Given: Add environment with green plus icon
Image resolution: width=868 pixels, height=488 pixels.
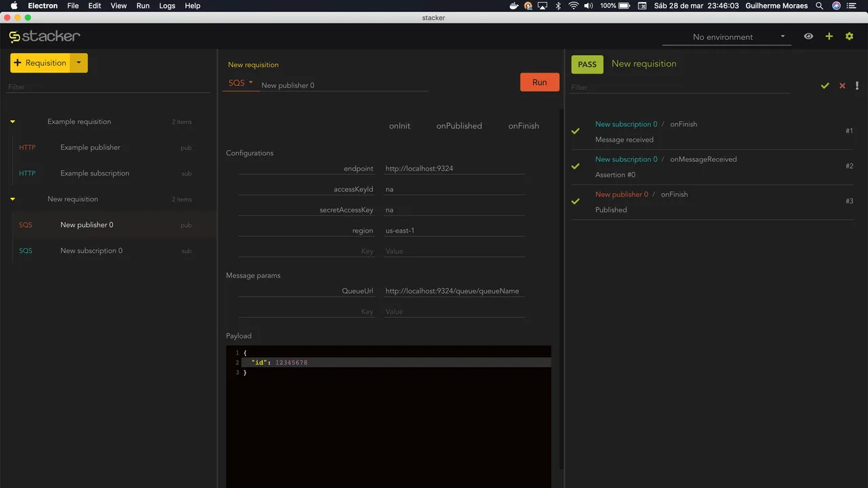Looking at the screenshot, I should coord(829,37).
